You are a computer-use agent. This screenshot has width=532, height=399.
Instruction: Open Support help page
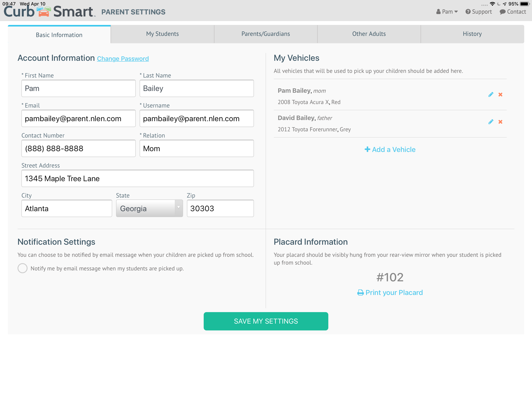pos(478,11)
